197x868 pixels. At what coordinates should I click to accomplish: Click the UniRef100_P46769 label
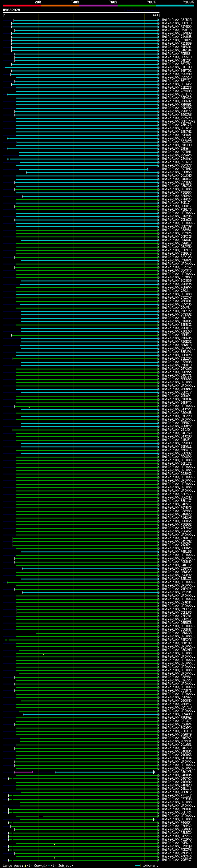tap(176, 738)
